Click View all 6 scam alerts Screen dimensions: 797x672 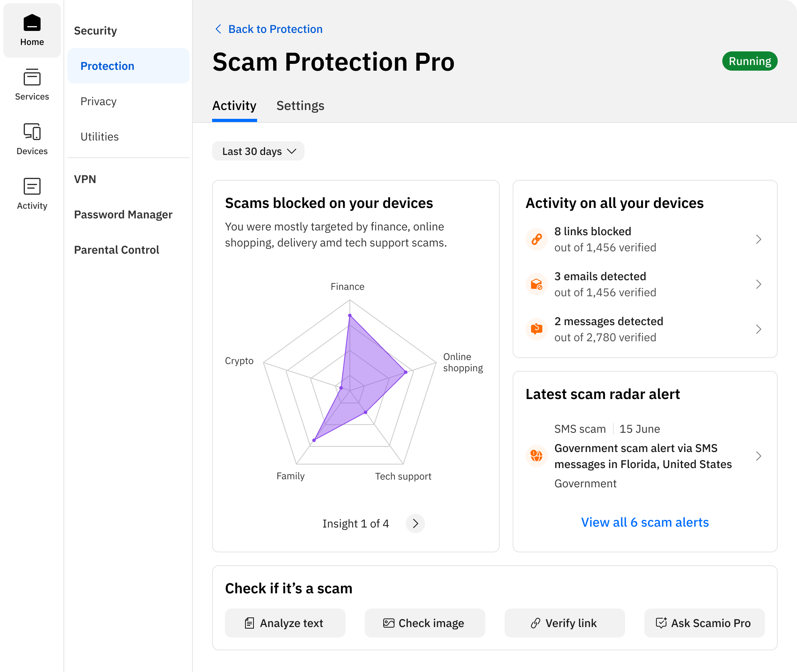(645, 522)
